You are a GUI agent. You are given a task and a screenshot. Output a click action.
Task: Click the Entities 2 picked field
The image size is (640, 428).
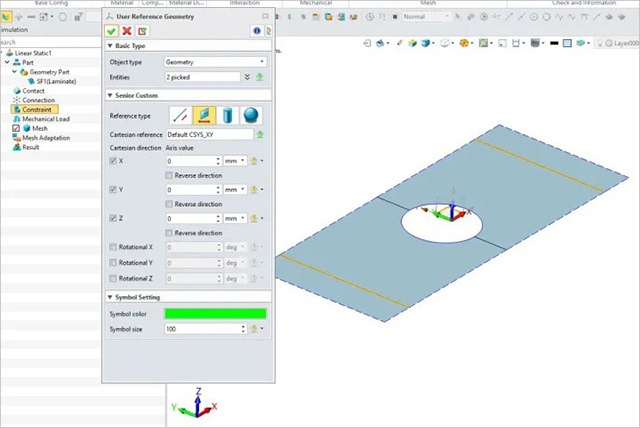pyautogui.click(x=202, y=77)
